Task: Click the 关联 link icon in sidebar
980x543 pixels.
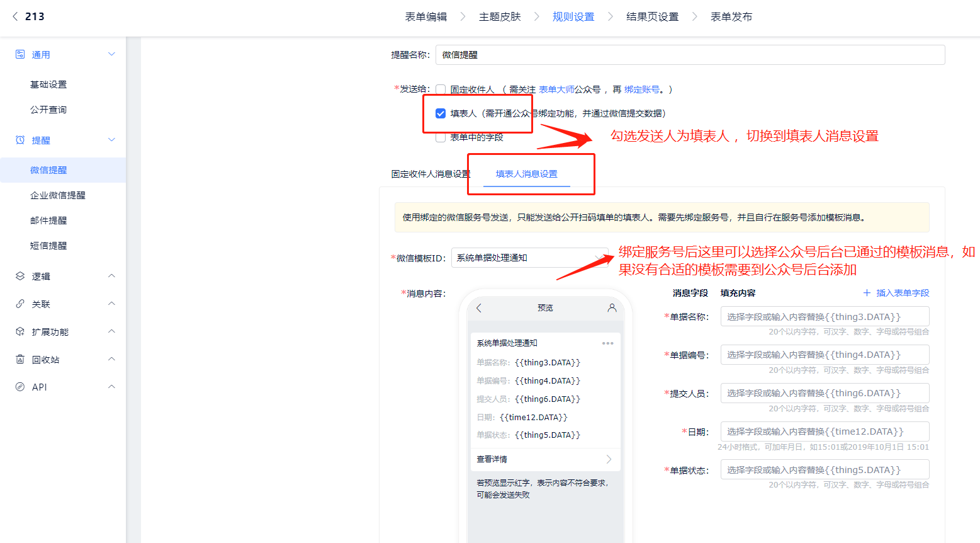Action: click(x=20, y=304)
